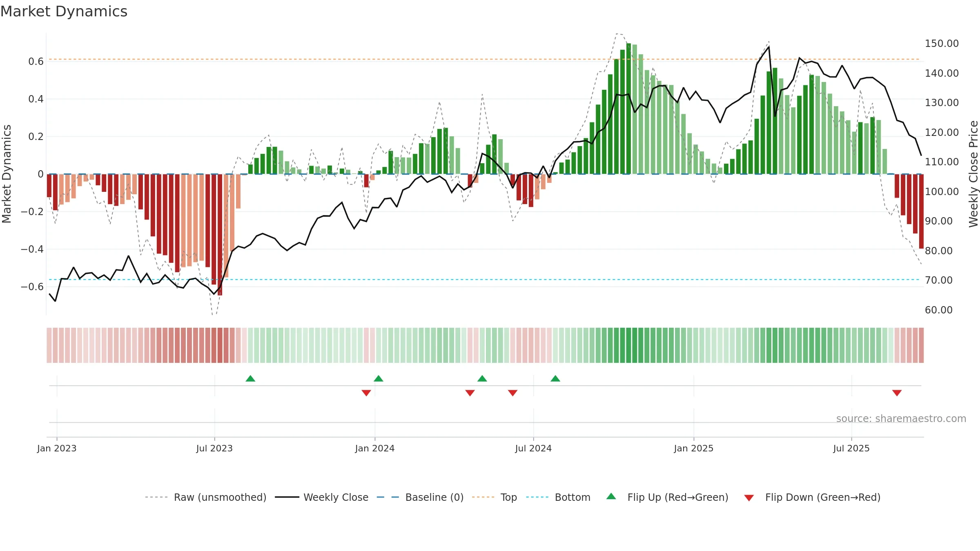The image size is (980, 551).
Task: Click the red Flip Down marker around April 2024
Action: (x=470, y=393)
